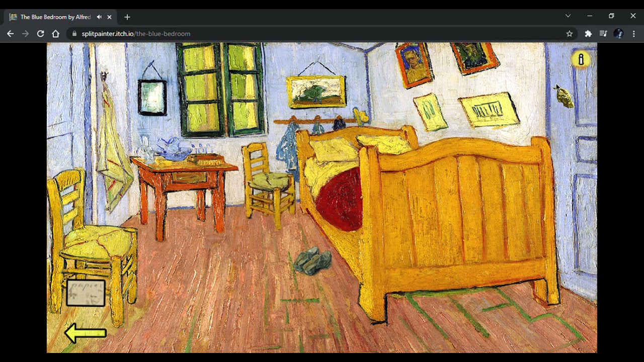Click the yellow info button
644x362 pixels.
point(581,60)
